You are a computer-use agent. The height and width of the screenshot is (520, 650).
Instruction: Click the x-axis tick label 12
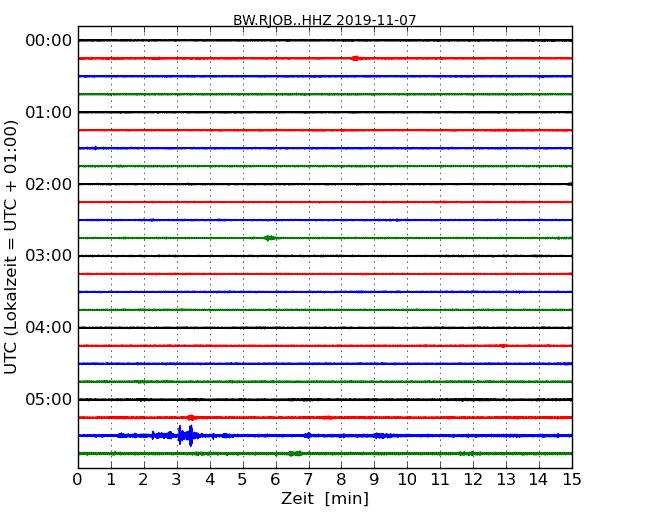(473, 480)
